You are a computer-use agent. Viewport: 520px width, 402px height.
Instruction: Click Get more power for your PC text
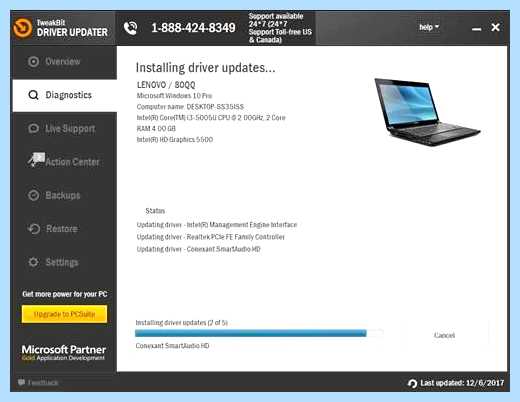65,294
